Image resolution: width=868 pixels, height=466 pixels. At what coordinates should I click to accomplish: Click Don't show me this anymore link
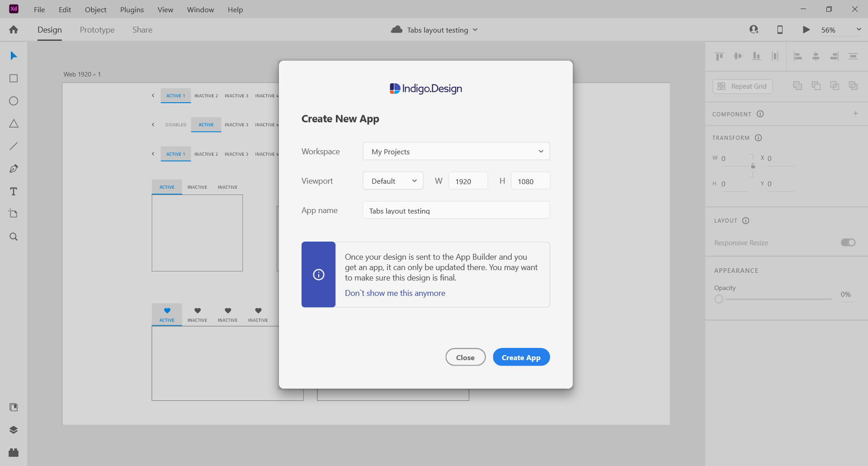[395, 293]
